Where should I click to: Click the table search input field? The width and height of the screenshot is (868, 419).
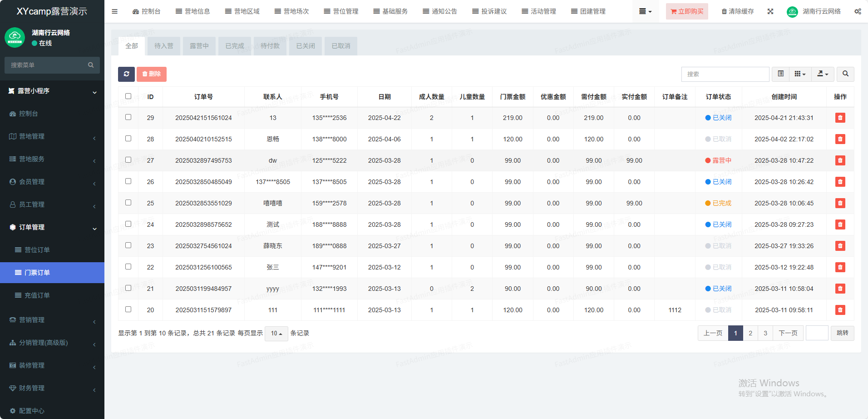pyautogui.click(x=725, y=74)
